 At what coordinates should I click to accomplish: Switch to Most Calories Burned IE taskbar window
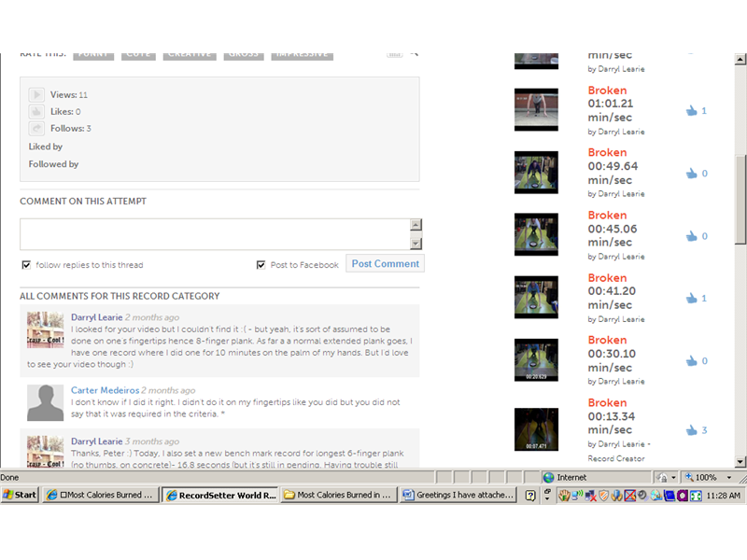coord(101,496)
